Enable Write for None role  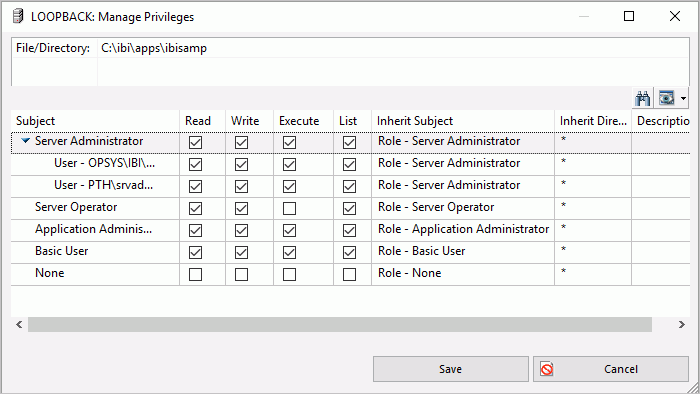point(242,274)
